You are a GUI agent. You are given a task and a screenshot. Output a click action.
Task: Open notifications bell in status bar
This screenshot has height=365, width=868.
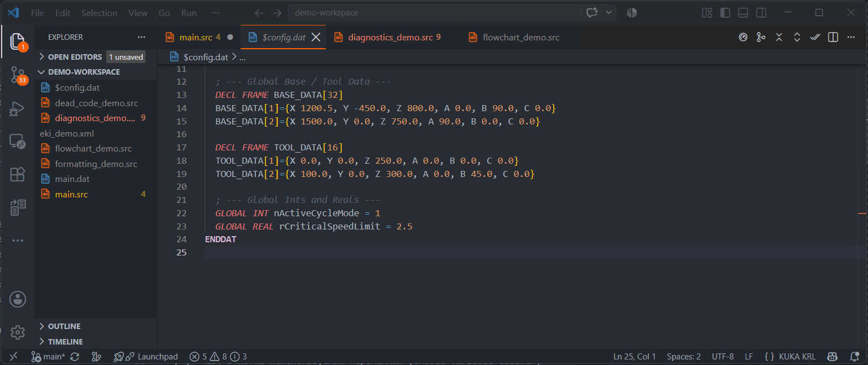854,357
